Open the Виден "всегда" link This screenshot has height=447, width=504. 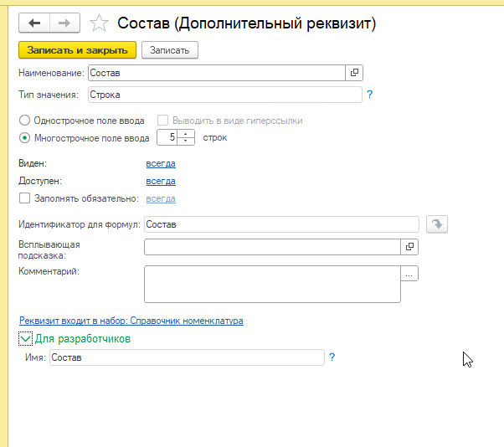pyautogui.click(x=161, y=163)
